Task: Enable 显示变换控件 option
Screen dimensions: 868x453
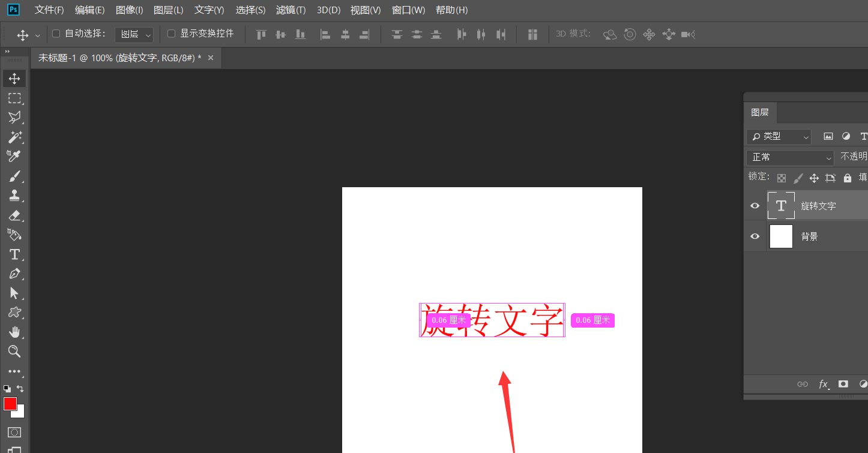Action: tap(170, 34)
